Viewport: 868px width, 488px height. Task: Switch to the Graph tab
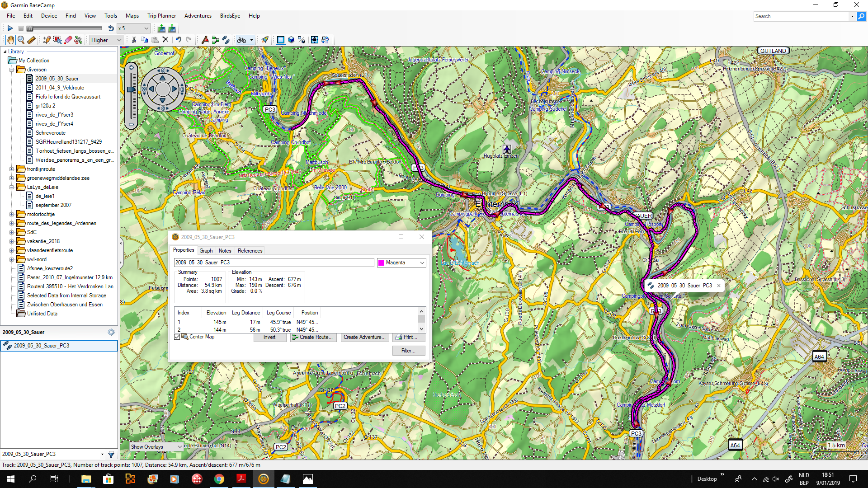click(x=206, y=250)
